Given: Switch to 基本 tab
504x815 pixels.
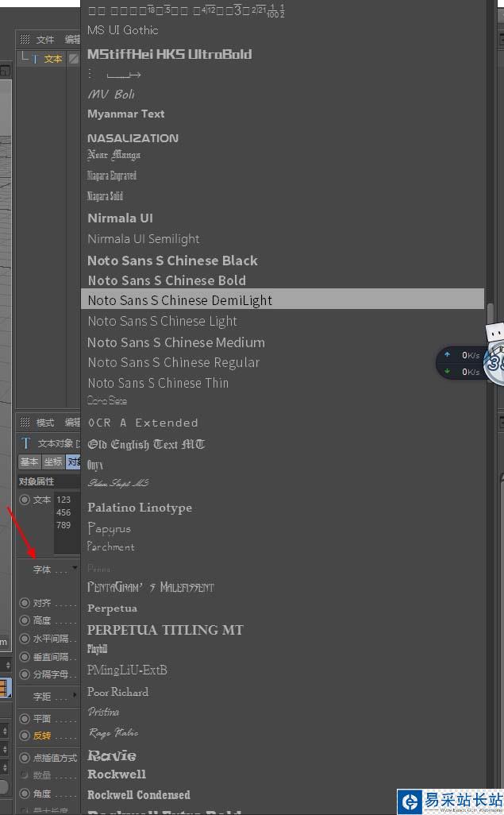Looking at the screenshot, I should click(x=29, y=462).
